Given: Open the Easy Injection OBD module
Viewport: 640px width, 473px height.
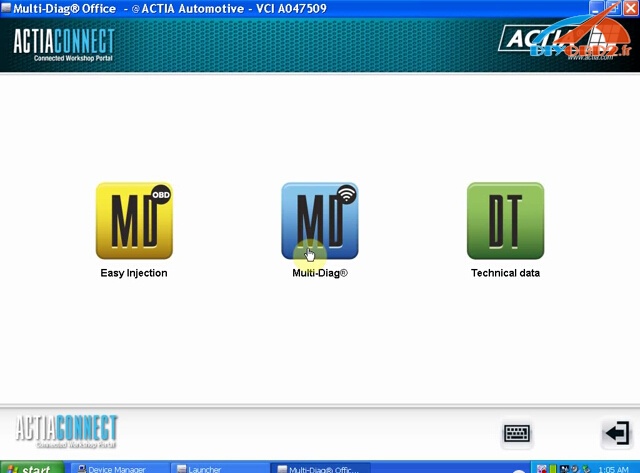Looking at the screenshot, I should point(134,220).
